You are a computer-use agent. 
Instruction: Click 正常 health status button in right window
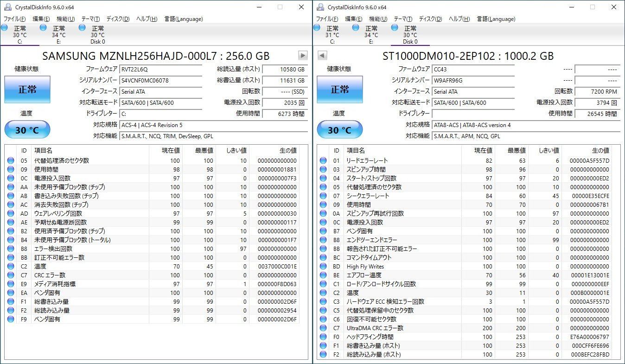(340, 89)
